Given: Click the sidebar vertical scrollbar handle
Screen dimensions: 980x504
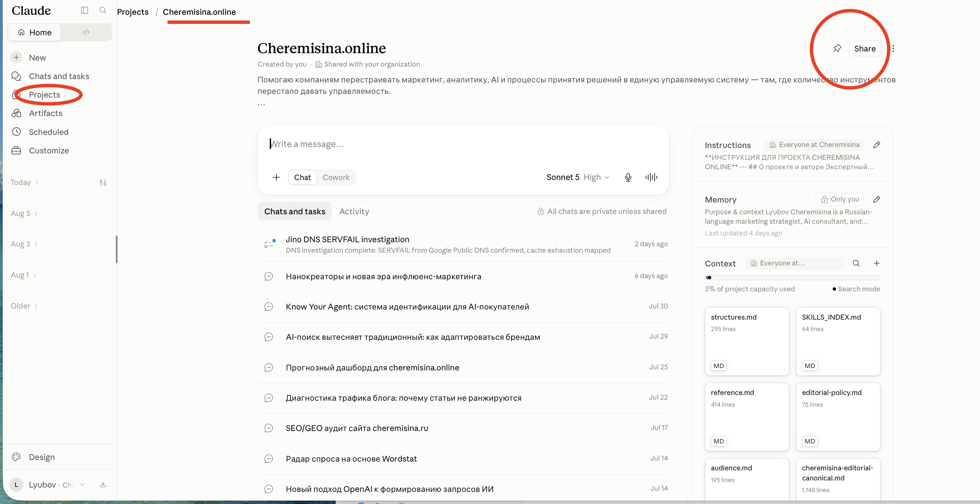Looking at the screenshot, I should point(116,249).
